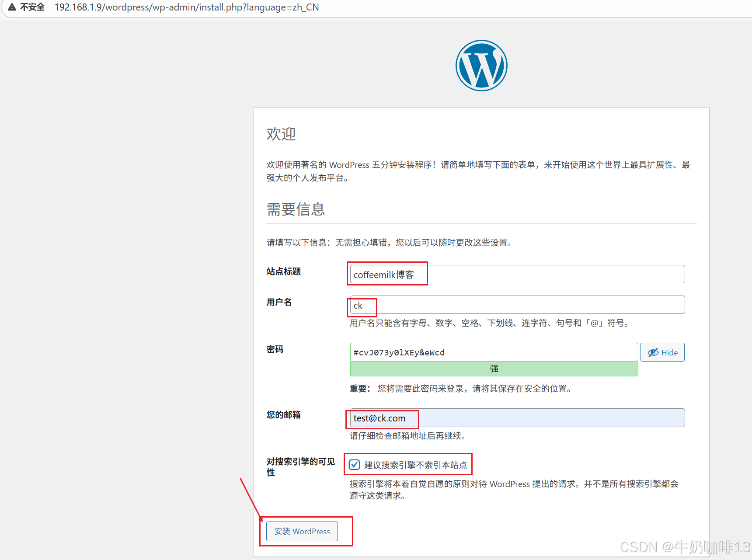This screenshot has width=752, height=560.
Task: Click the 重要 password reminder text
Action: (x=462, y=389)
